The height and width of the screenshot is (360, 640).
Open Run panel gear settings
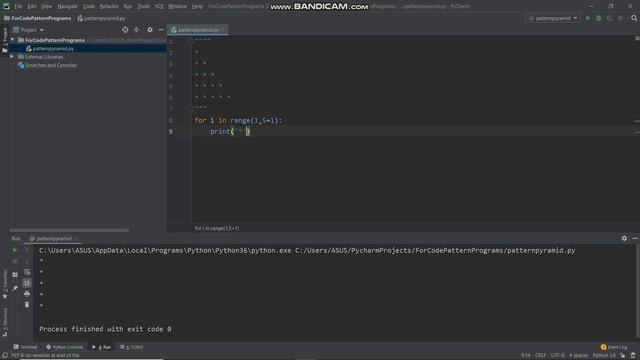coord(624,238)
